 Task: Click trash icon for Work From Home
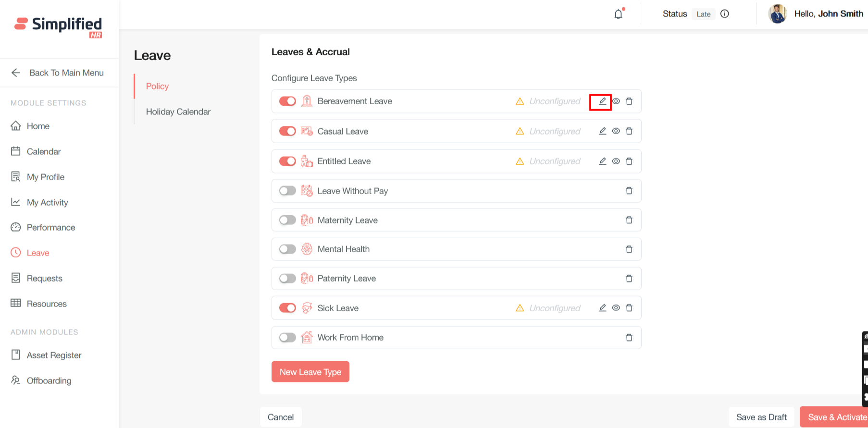pyautogui.click(x=629, y=338)
